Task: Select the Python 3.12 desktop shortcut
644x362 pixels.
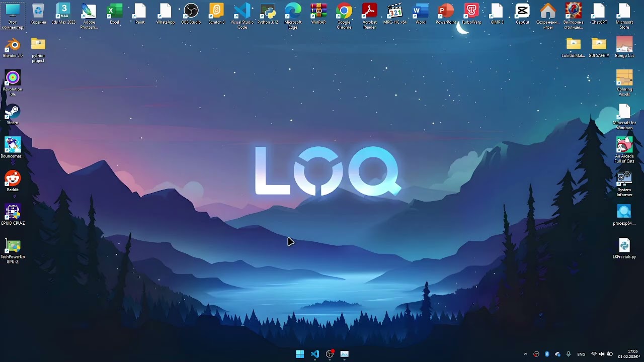Action: [268, 14]
